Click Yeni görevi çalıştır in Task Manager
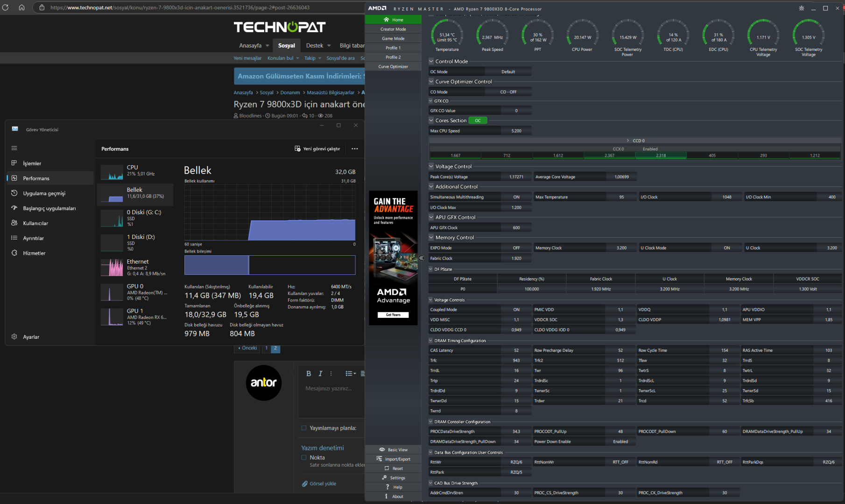The width and height of the screenshot is (845, 504). pos(317,149)
